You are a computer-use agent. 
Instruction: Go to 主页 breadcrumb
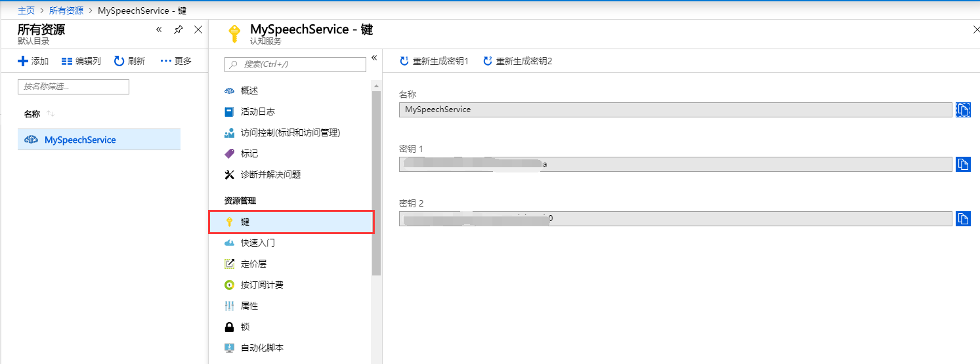pyautogui.click(x=26, y=10)
